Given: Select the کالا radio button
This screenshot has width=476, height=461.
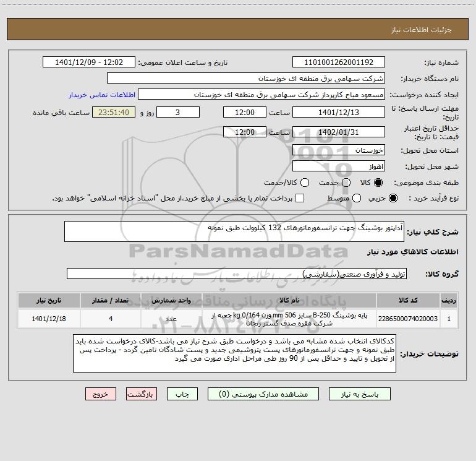Looking at the screenshot, I should [378, 183].
